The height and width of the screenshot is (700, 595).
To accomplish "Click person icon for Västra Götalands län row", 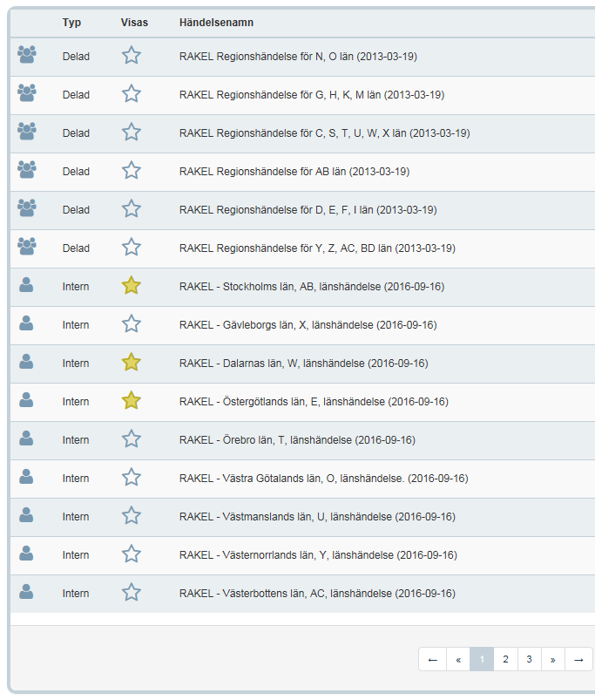I will point(26,477).
